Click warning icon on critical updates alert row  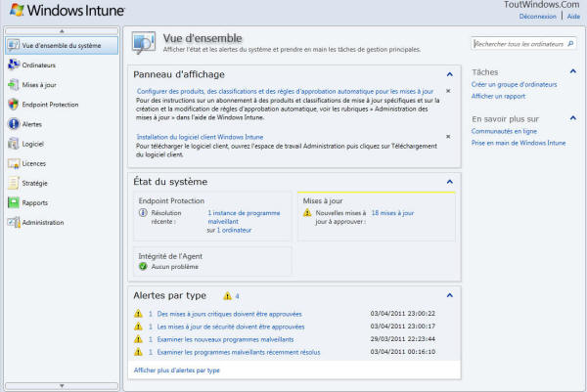(138, 314)
